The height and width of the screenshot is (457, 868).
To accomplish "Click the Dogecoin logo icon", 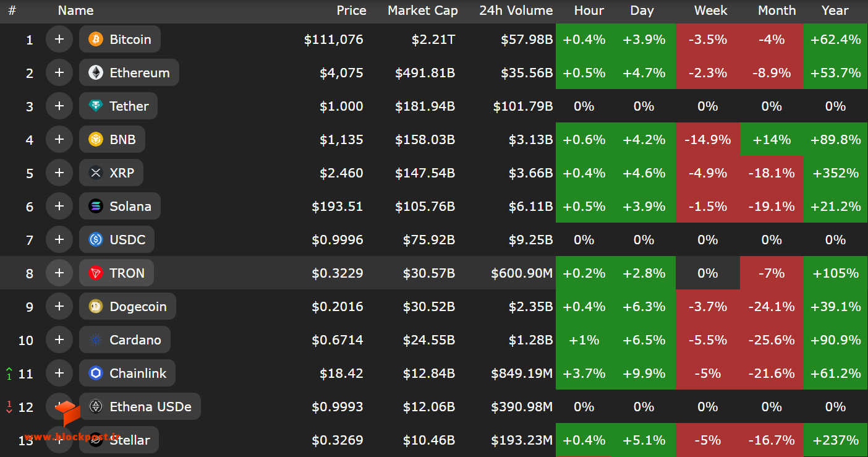I will [95, 307].
